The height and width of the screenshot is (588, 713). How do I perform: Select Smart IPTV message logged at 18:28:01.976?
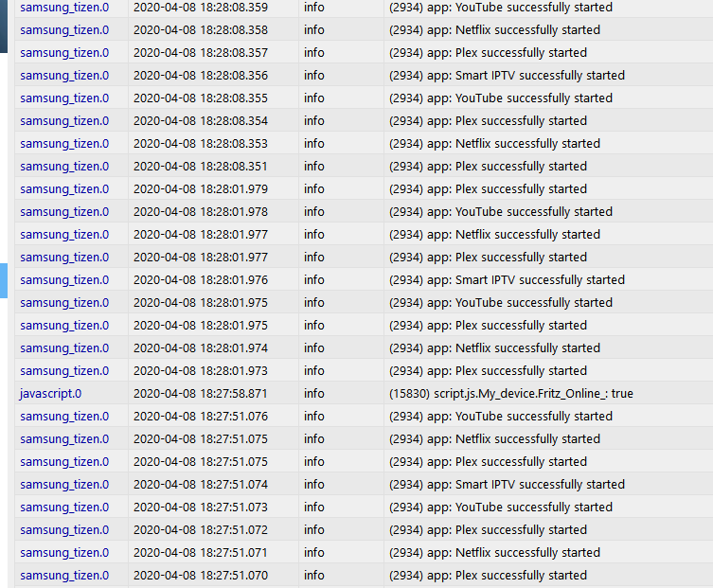pyautogui.click(x=507, y=280)
